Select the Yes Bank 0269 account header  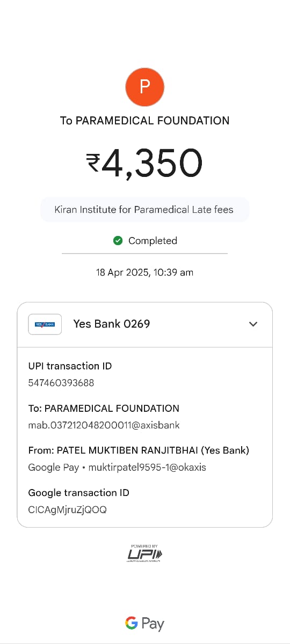(x=144, y=324)
